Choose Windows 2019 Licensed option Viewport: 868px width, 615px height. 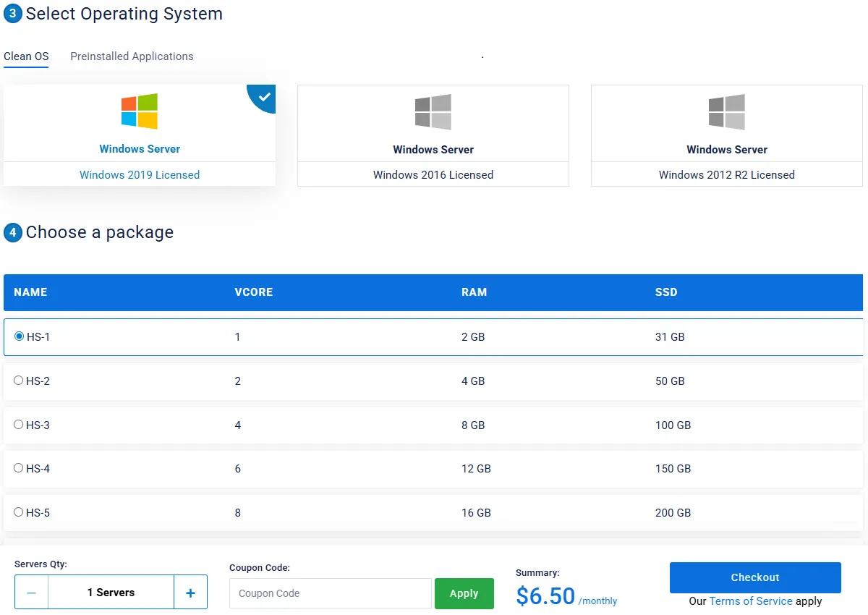click(x=140, y=174)
